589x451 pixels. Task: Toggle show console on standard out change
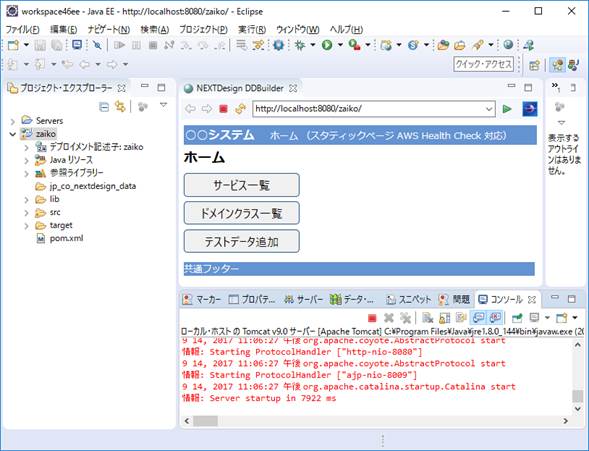pyautogui.click(x=478, y=318)
